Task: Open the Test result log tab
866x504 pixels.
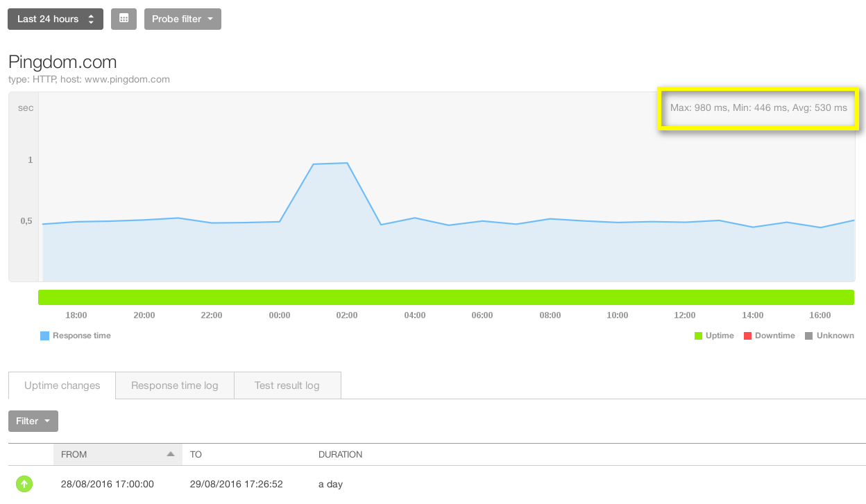Action: [287, 385]
